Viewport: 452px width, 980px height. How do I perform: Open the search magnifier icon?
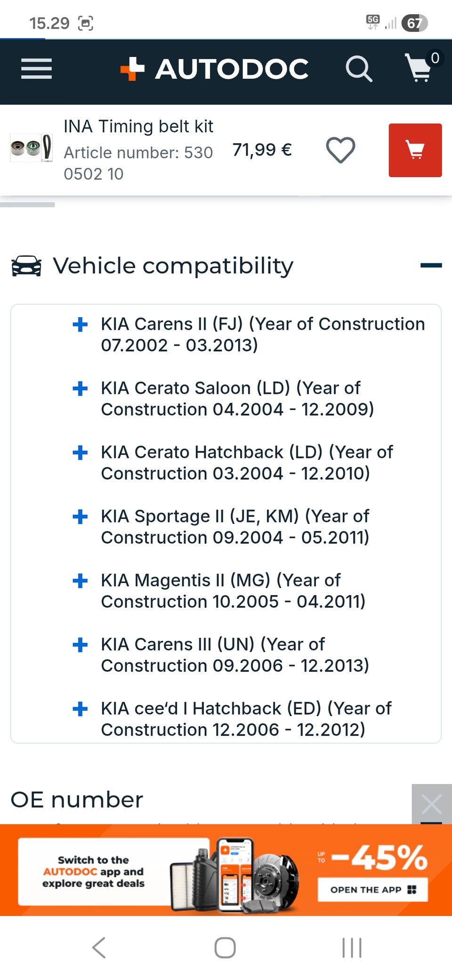click(359, 69)
